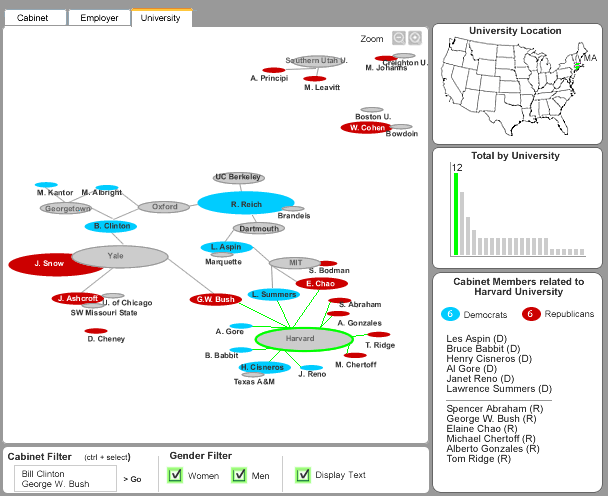Click the M. Leavitt red node
Screen dimensions: 608x496
pyautogui.click(x=314, y=79)
